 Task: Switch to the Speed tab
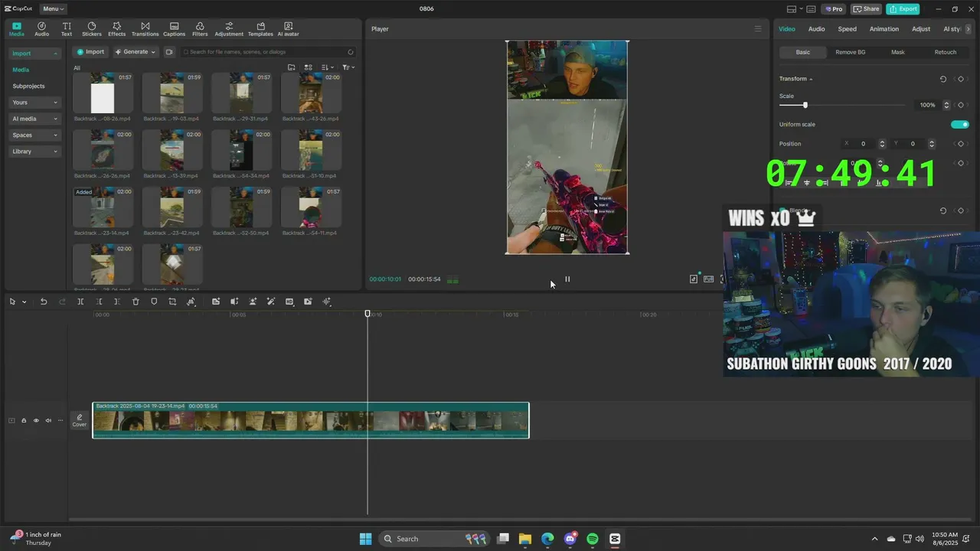click(847, 29)
